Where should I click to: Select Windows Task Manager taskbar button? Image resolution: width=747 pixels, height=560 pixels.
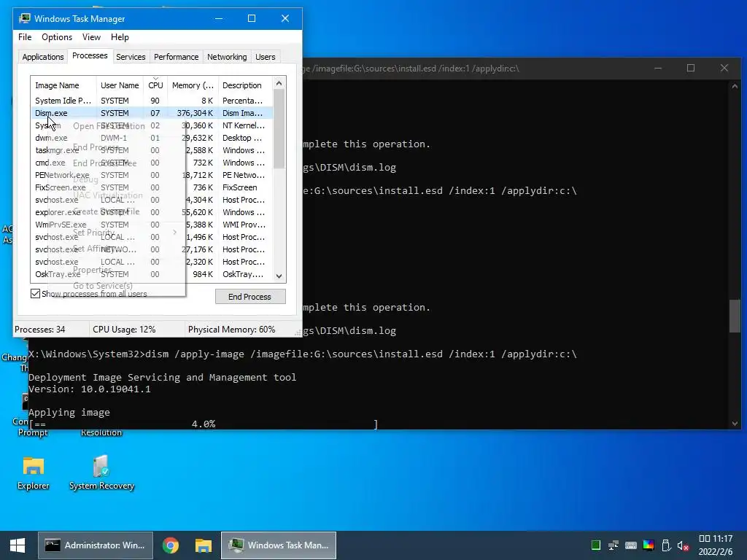click(x=279, y=545)
